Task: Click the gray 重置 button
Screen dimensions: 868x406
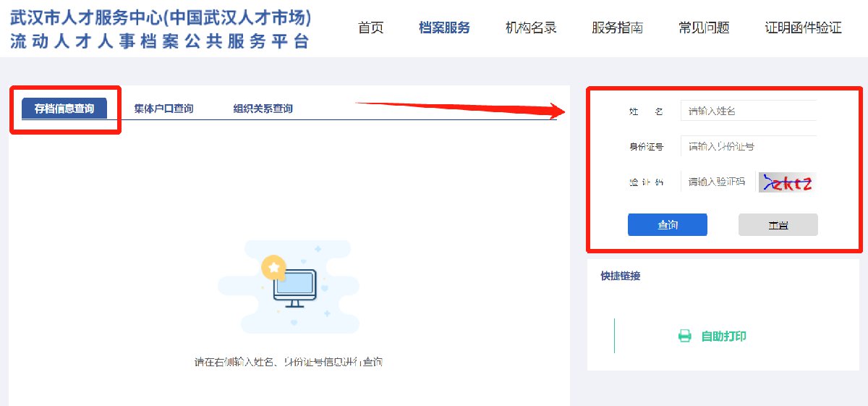Action: [x=778, y=225]
